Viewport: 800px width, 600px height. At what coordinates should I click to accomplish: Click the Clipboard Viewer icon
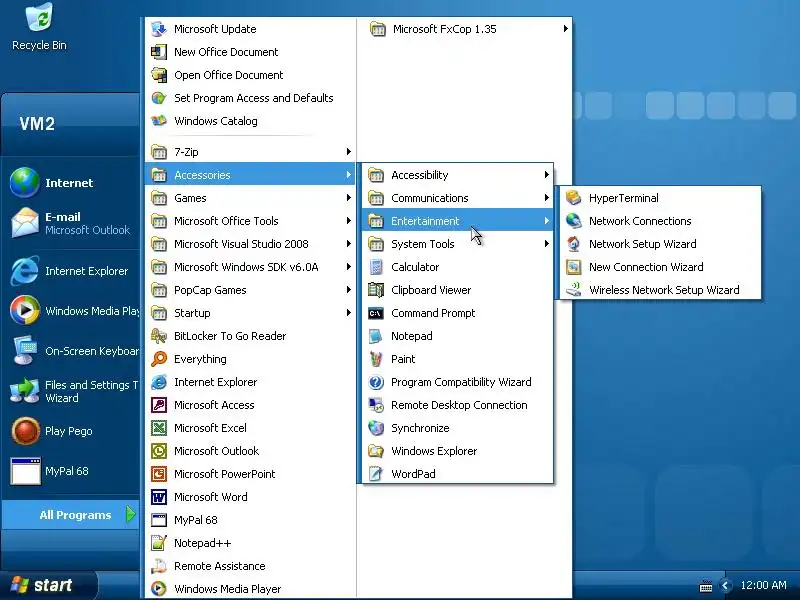pos(376,290)
